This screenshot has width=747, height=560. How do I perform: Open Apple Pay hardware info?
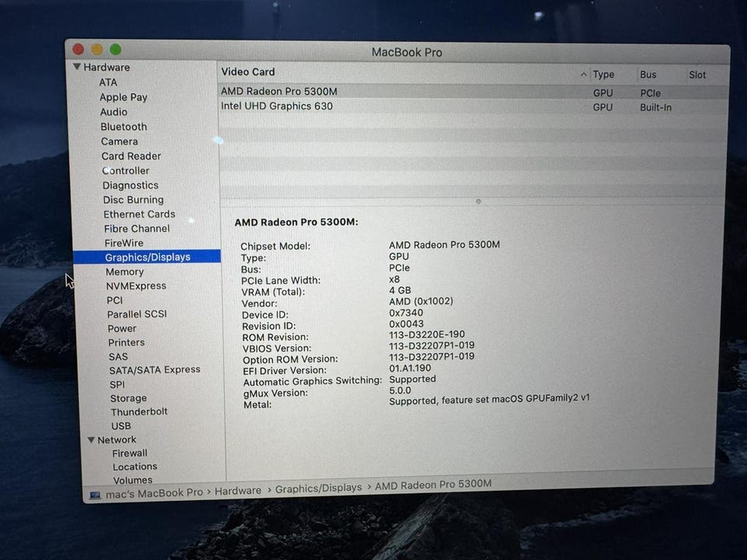[124, 97]
